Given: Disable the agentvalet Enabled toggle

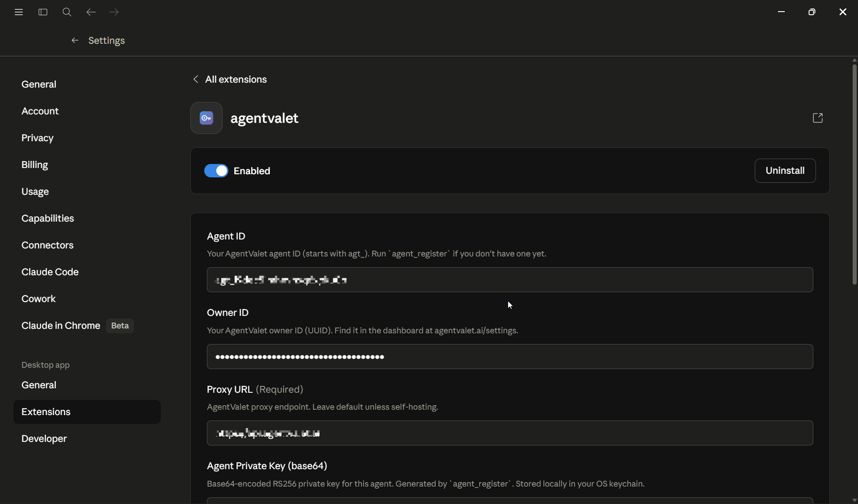Looking at the screenshot, I should click(216, 171).
